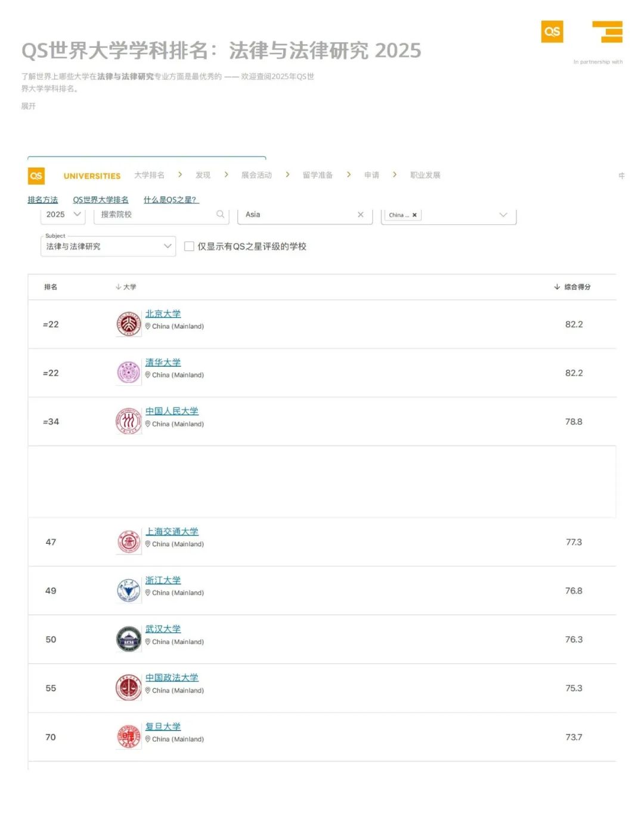Click location pin icon under 清华大学
Screen dimensions: 644x814
click(x=148, y=374)
